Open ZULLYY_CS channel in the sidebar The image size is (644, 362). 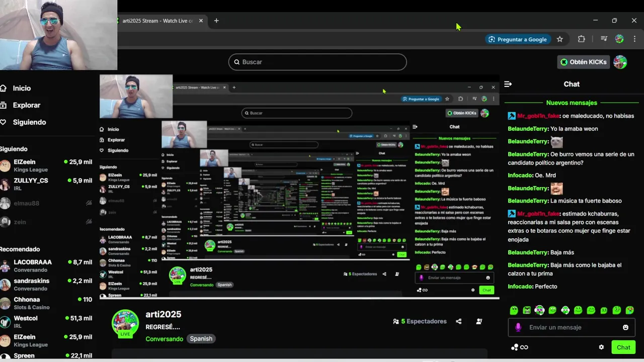click(x=46, y=184)
